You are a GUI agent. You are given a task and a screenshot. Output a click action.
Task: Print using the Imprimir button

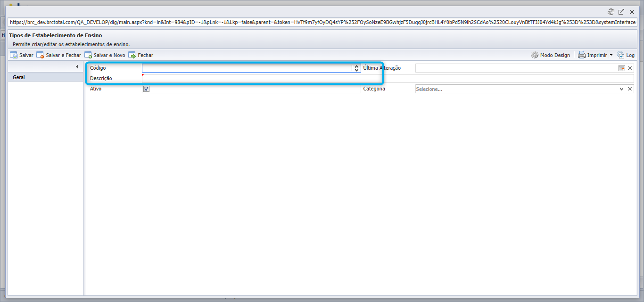(x=593, y=55)
